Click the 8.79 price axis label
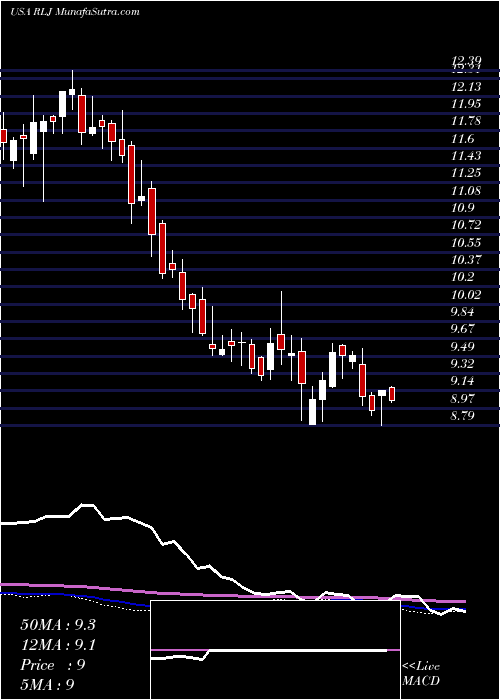 [462, 416]
